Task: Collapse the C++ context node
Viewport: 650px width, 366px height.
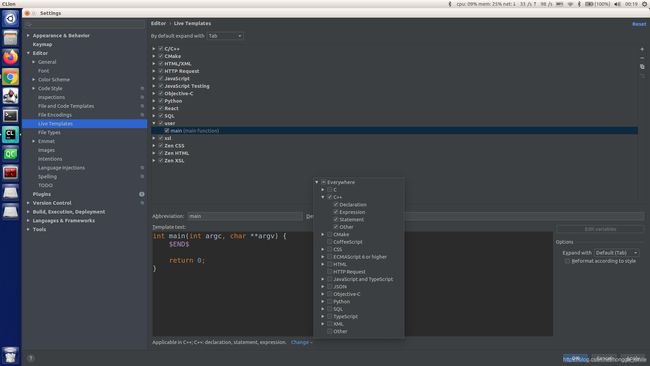Action: point(323,197)
